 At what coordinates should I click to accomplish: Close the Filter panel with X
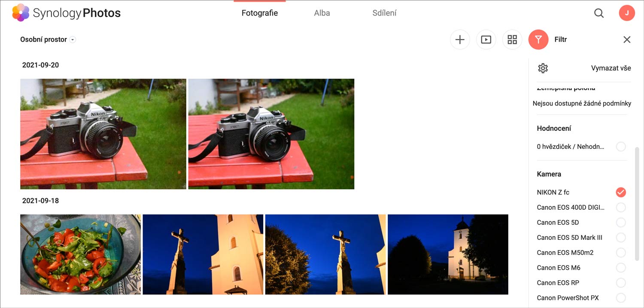point(627,40)
